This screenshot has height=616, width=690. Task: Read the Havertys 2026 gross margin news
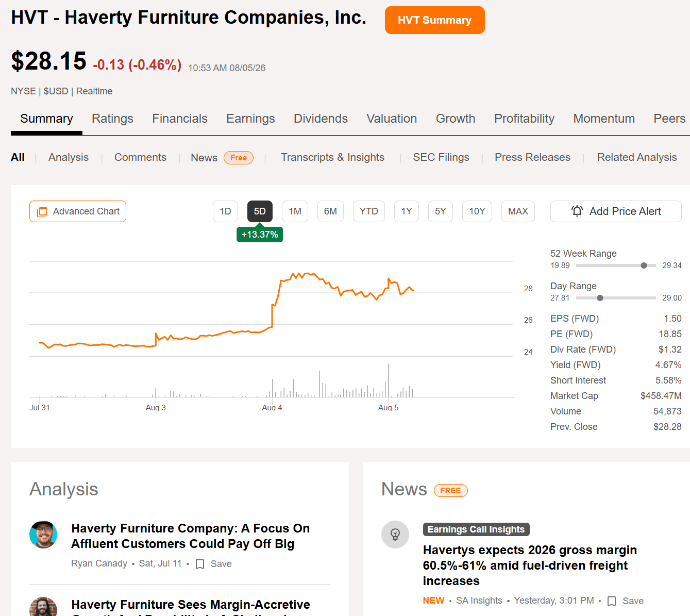click(x=530, y=565)
